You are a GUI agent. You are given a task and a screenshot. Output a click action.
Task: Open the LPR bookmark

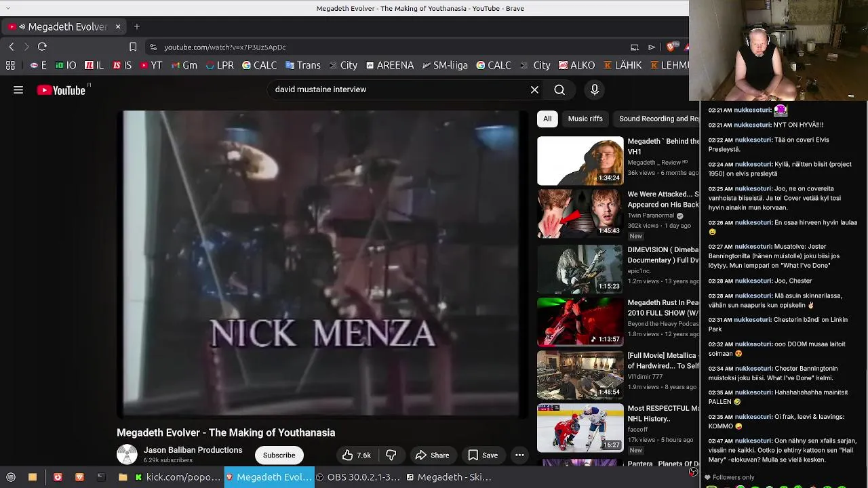(x=220, y=65)
